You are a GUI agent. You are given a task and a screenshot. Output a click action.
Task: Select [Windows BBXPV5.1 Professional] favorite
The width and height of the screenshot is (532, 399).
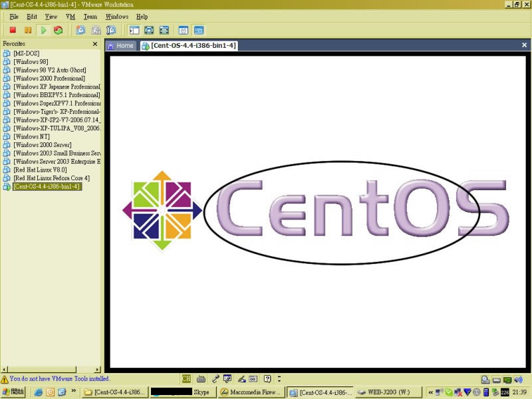coord(52,95)
